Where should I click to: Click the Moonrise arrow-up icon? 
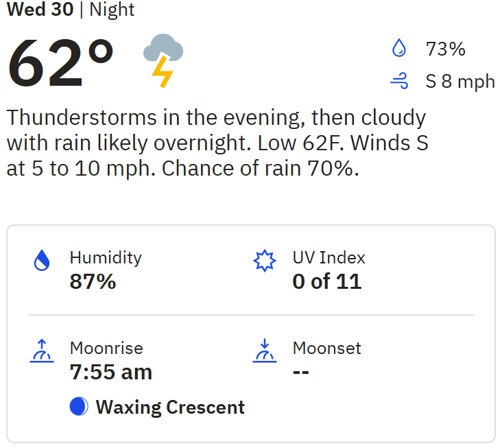tap(42, 351)
